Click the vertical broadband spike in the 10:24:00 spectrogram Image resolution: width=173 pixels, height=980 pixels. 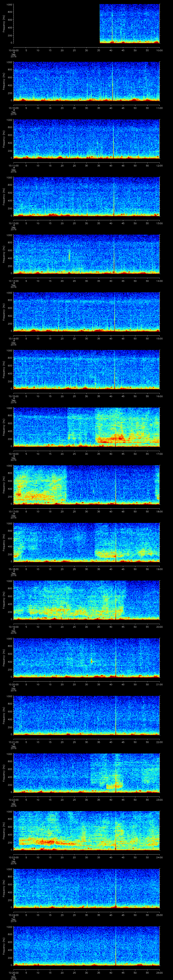[x=116, y=888]
